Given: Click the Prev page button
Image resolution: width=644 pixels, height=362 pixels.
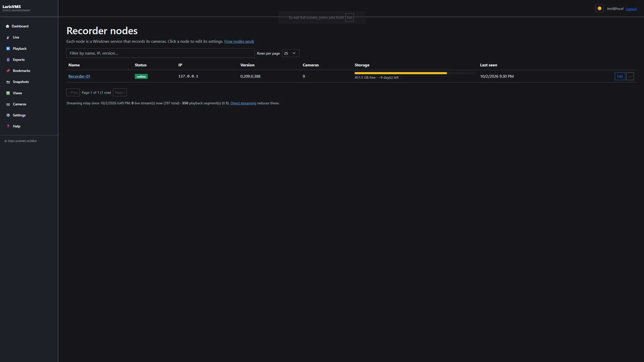Looking at the screenshot, I should (73, 93).
